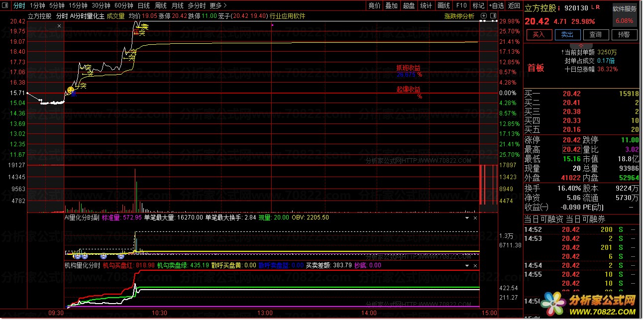Screen dimensions: 644x320
Task: Click the 换手 16.40% value
Action: click(569, 188)
